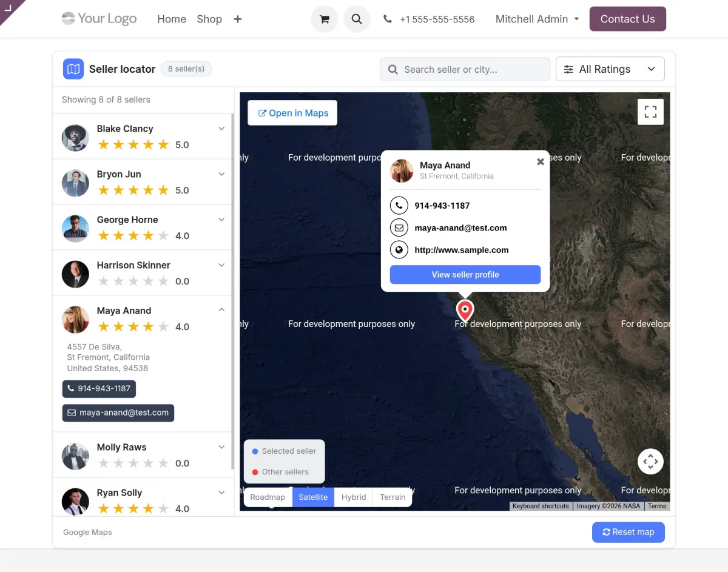Go to the Home menu
This screenshot has height=572, width=728.
tap(172, 19)
